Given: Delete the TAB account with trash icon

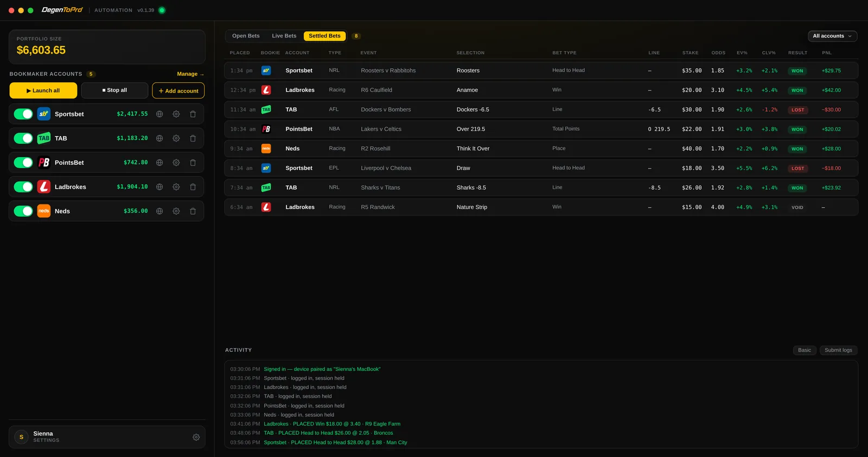Looking at the screenshot, I should tap(193, 138).
